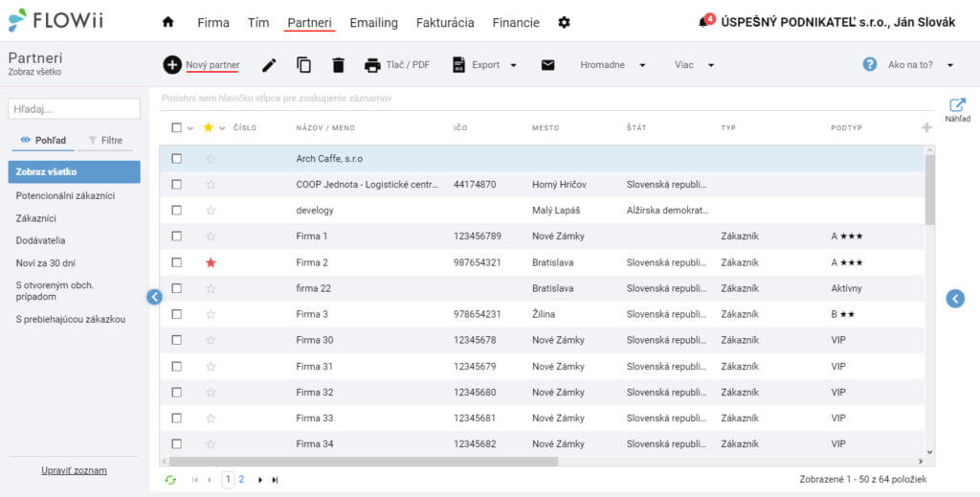
Task: Check the develogy row checkbox
Action: [x=177, y=211]
